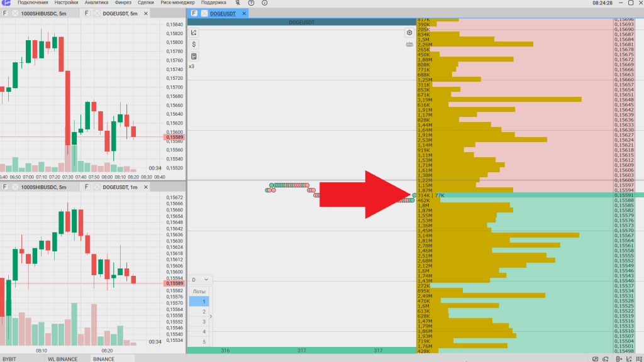Viewport: 644px width, 362px height.
Task: Expand the lots panel chevron arrow
Action: 211,316
